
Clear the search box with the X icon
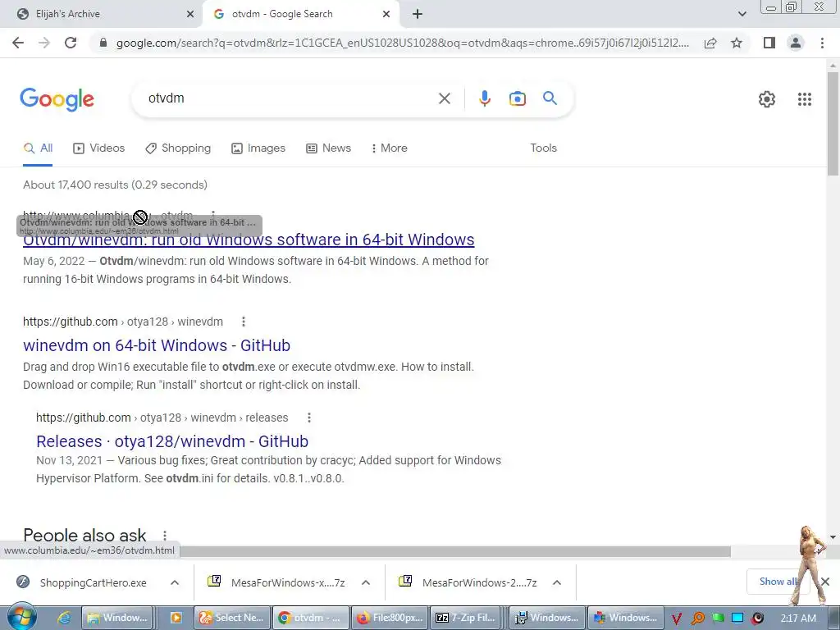pos(444,98)
